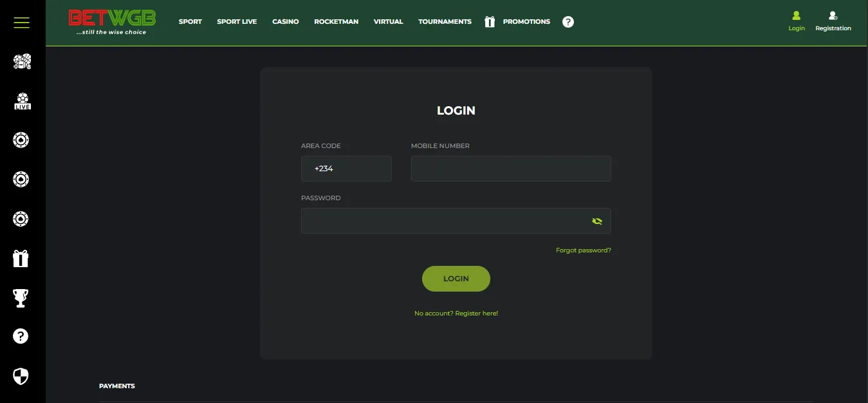Open the +234 area code selector
The image size is (868, 403).
point(346,168)
